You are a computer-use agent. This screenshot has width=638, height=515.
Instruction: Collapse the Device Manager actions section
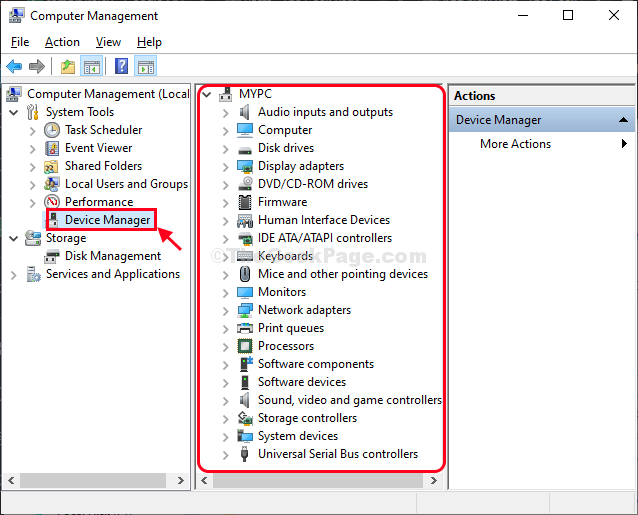(x=623, y=120)
